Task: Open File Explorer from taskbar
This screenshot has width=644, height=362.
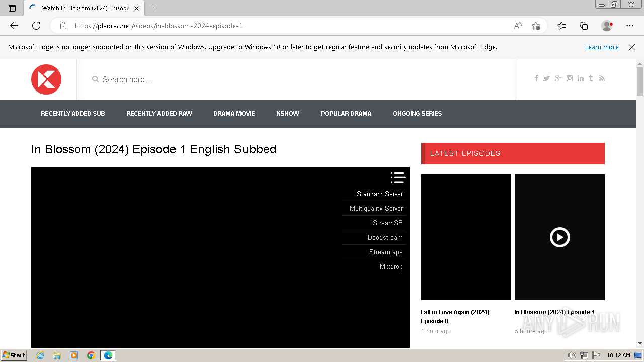Action: (57, 355)
